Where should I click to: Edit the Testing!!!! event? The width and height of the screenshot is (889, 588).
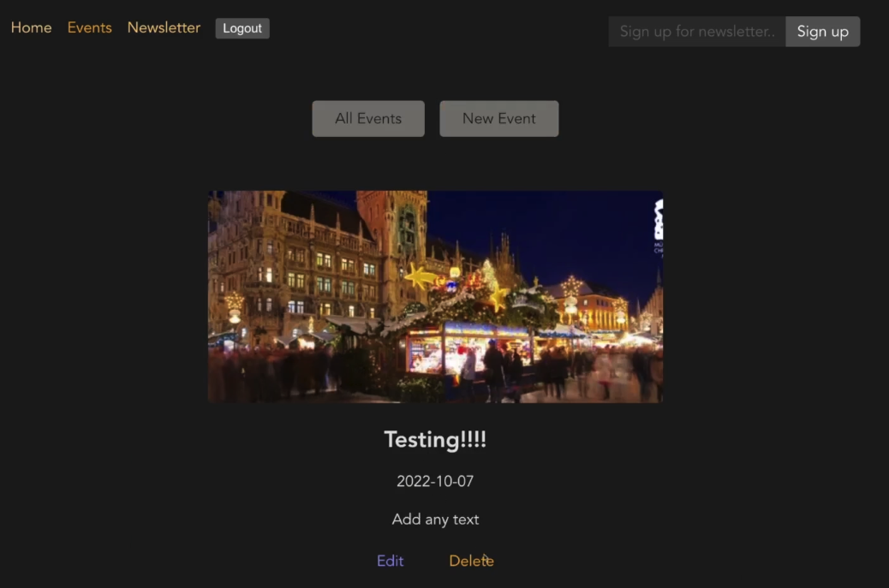(x=390, y=561)
